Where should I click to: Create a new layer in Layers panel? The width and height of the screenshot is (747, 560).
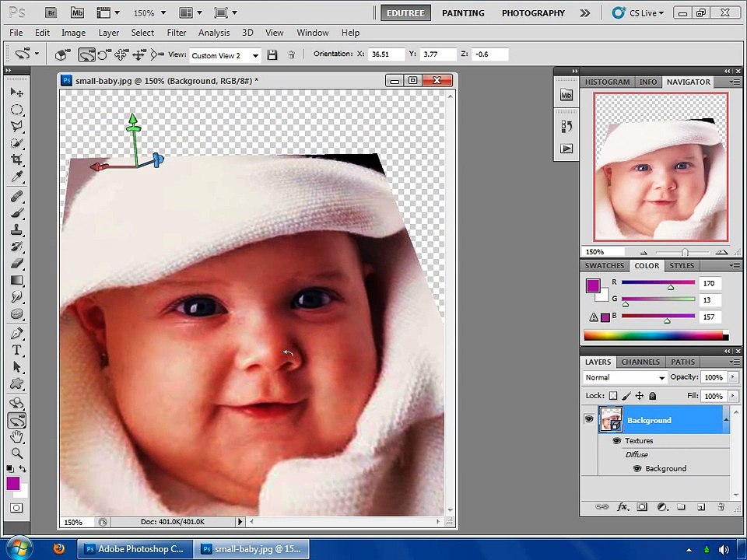(701, 507)
